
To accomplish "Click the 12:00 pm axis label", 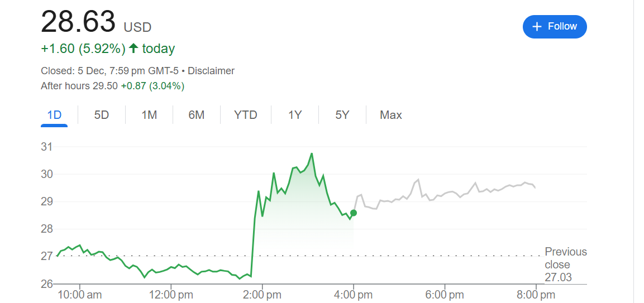I will (x=171, y=294).
